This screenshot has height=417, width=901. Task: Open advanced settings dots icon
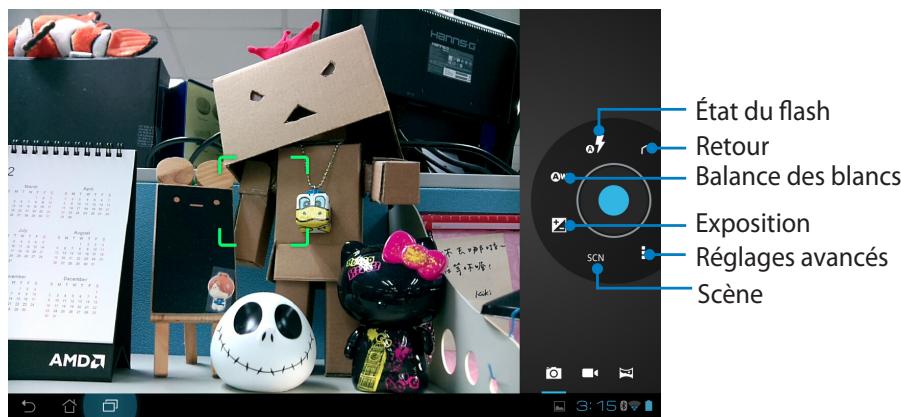coord(644,253)
